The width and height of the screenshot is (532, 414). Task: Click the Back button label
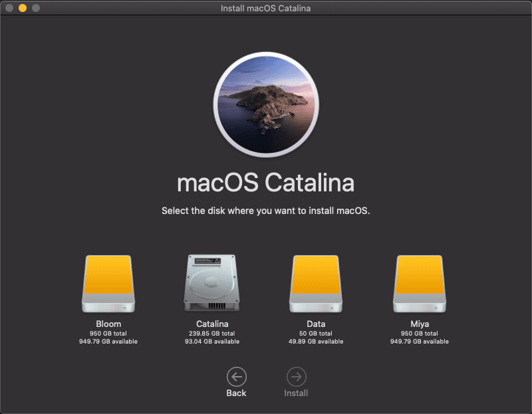click(x=236, y=392)
